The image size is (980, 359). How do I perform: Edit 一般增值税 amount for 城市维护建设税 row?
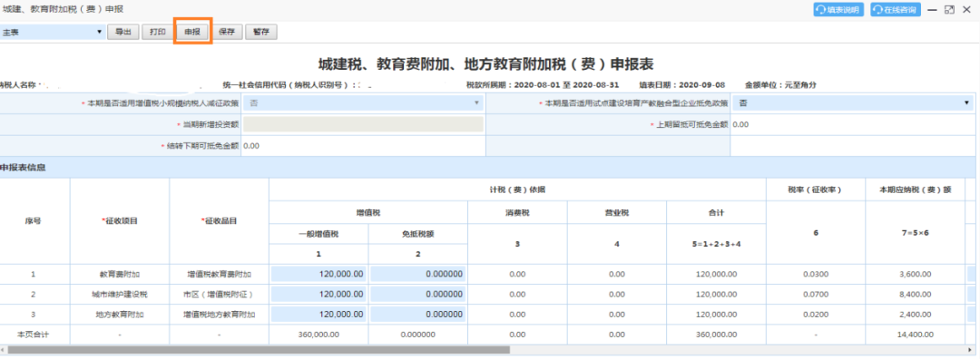click(x=318, y=294)
